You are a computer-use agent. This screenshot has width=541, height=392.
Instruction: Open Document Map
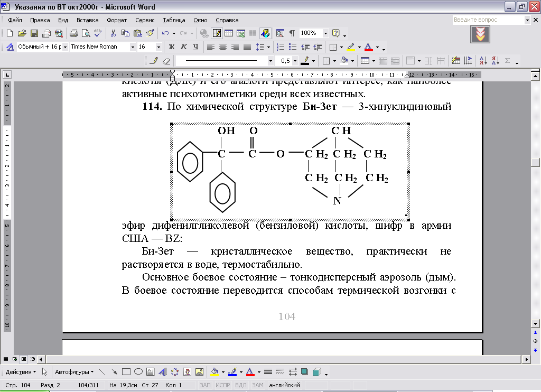coord(280,33)
